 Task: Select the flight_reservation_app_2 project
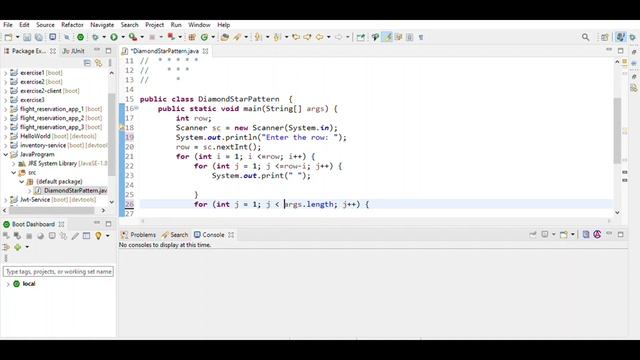click(x=56, y=118)
